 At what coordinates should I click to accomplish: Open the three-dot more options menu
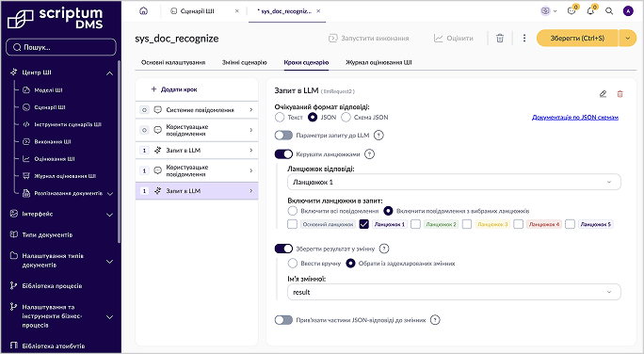[524, 39]
